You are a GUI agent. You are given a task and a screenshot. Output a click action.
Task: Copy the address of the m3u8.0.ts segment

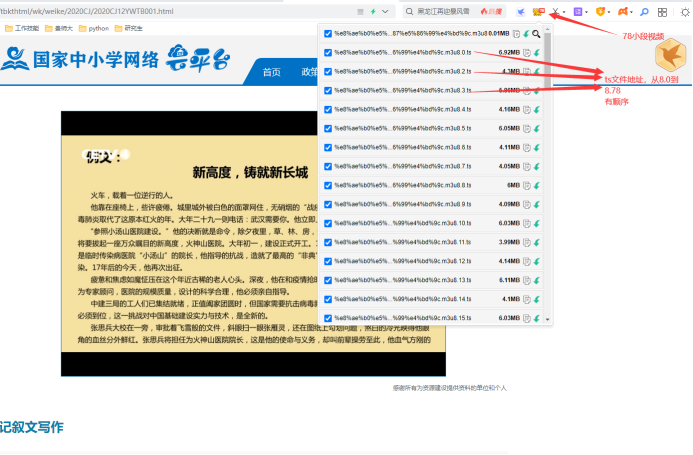click(x=527, y=53)
